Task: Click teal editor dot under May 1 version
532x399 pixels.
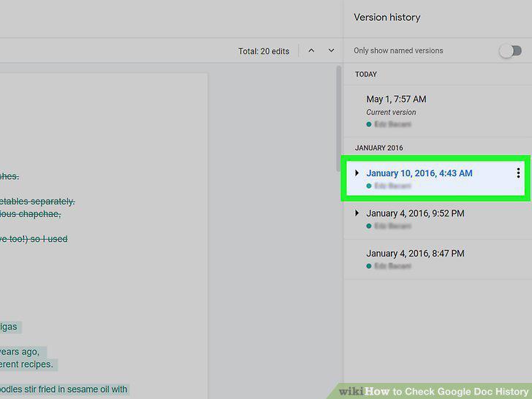Action: 369,124
